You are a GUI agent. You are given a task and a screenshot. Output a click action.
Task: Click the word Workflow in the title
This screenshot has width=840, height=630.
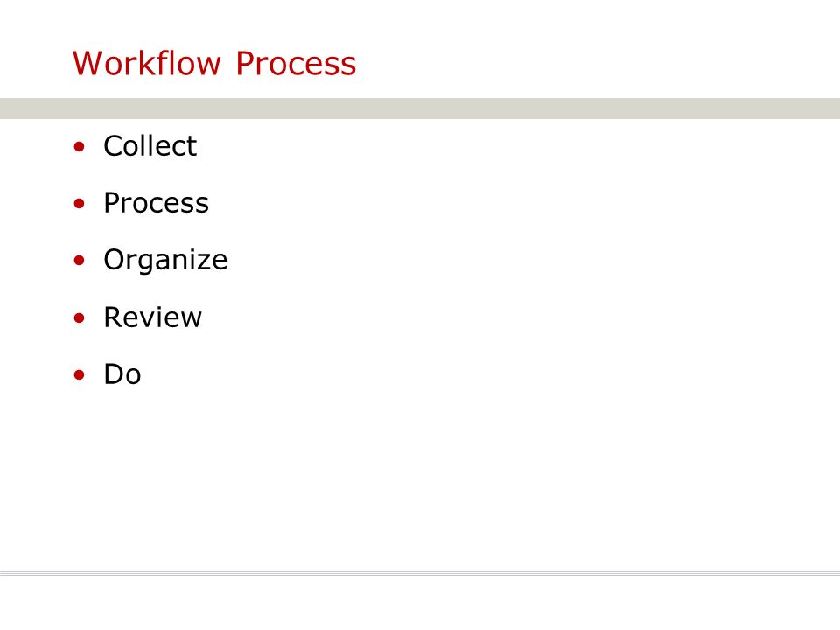pos(147,63)
